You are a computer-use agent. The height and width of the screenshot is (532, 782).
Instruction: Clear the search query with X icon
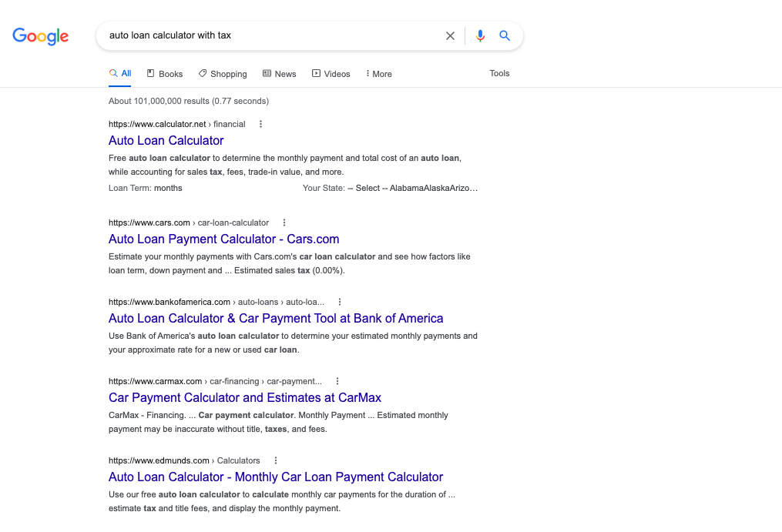[450, 36]
